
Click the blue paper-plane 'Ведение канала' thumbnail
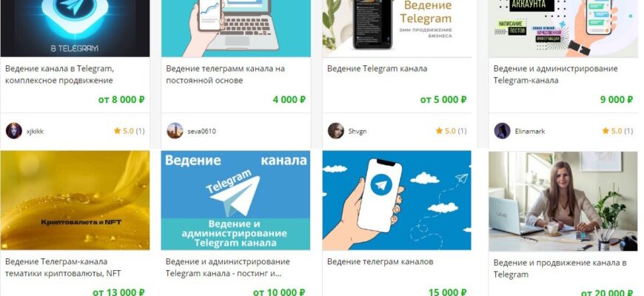click(235, 201)
